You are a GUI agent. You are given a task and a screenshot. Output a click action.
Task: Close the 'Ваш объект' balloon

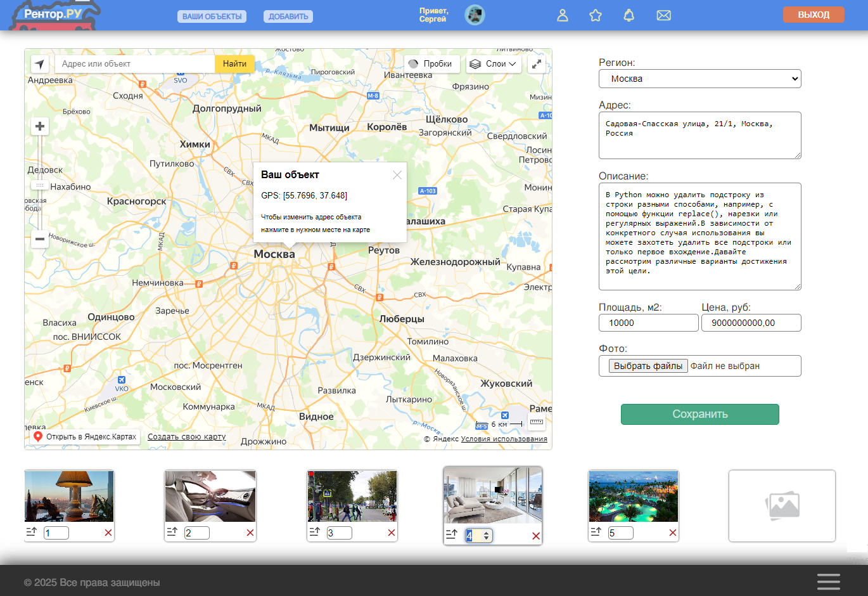(397, 175)
